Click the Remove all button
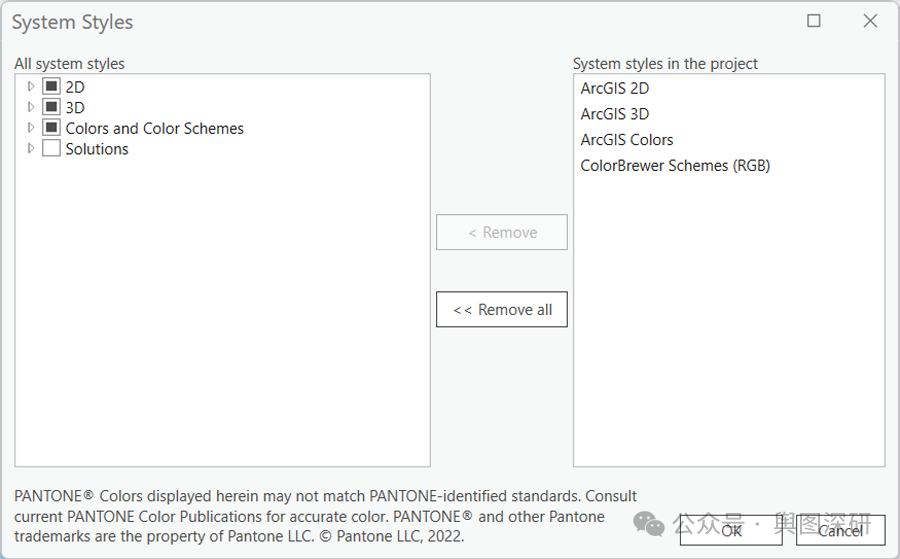The image size is (900, 559). coord(502,309)
